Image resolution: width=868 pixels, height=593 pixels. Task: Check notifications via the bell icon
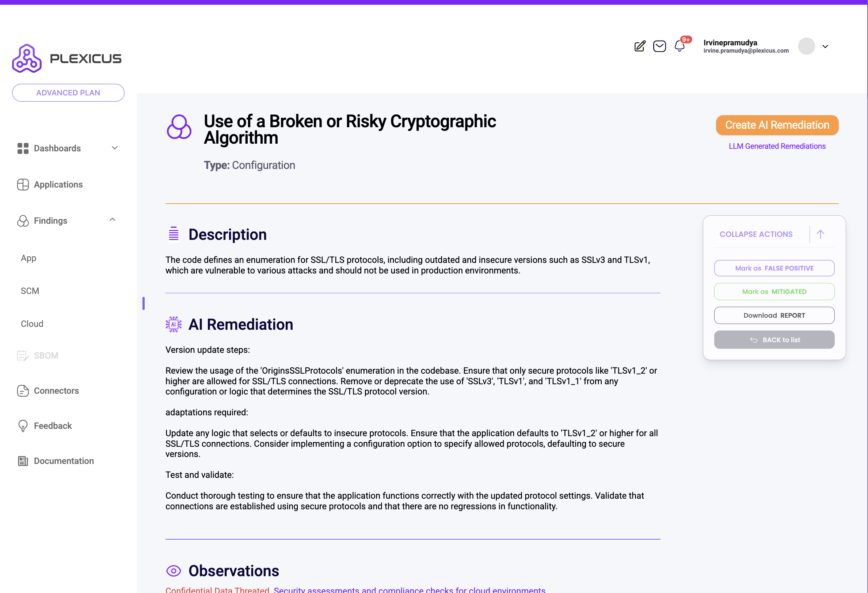point(680,46)
